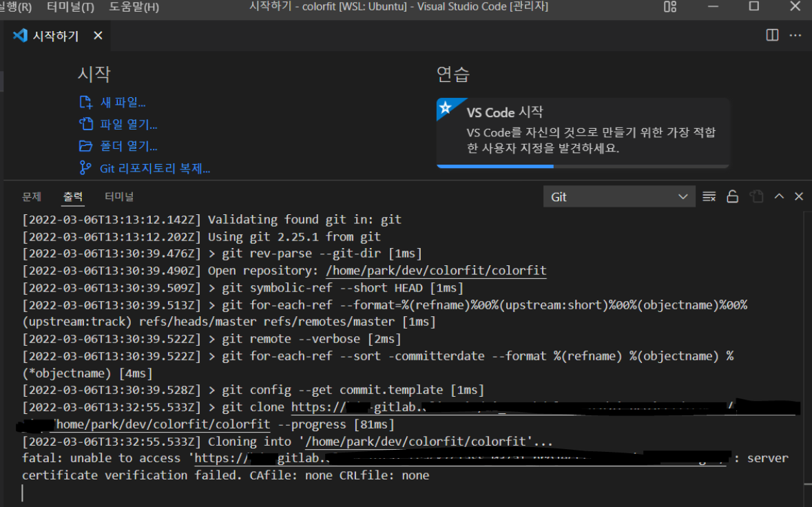The width and height of the screenshot is (812, 507).
Task: Close the bottom output panel
Action: 798,196
